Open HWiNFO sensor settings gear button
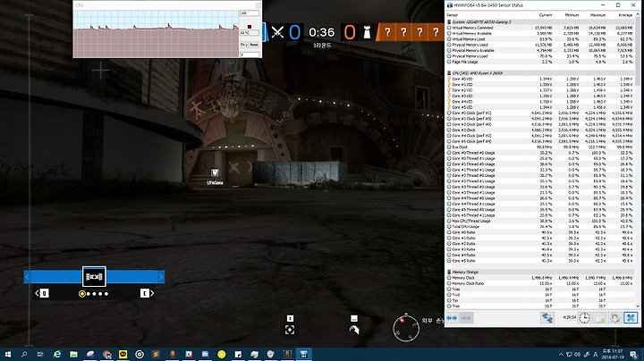The height and width of the screenshot is (361, 644). pyautogui.click(x=614, y=317)
